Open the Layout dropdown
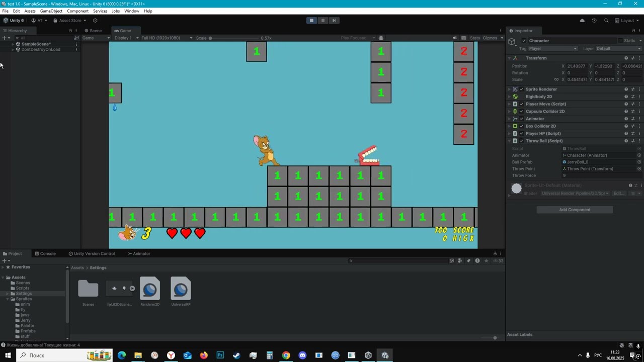The width and height of the screenshot is (644, 362). [627, 21]
